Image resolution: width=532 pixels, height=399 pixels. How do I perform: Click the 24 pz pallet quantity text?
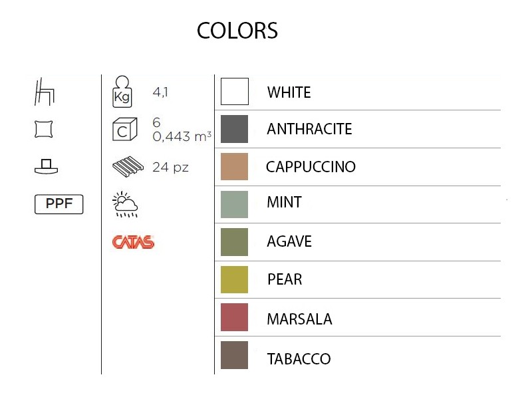(170, 168)
